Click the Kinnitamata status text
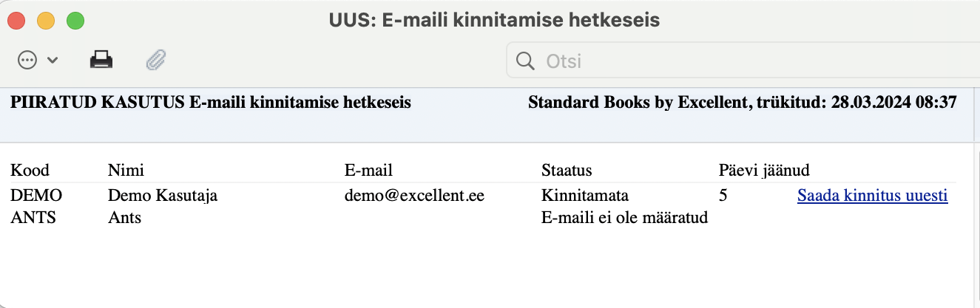 (x=584, y=196)
